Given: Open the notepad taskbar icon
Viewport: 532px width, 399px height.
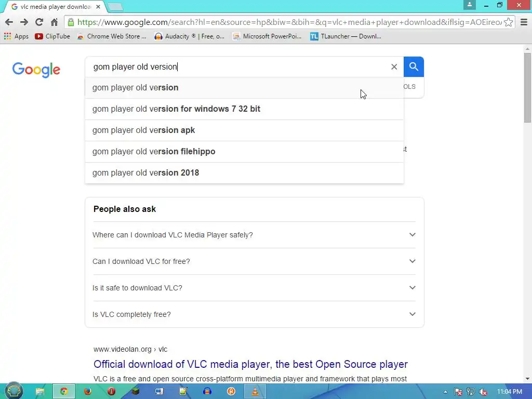Looking at the screenshot, I should click(183, 392).
